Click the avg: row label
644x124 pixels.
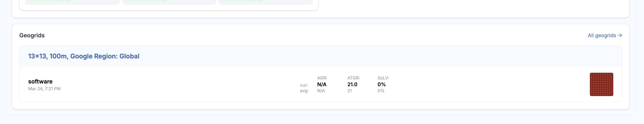(304, 91)
